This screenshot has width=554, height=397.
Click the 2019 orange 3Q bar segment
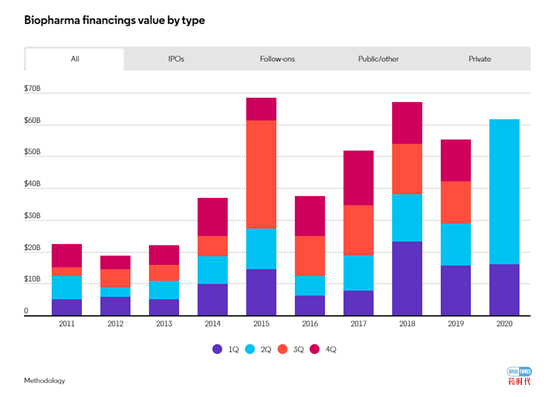[455, 202]
